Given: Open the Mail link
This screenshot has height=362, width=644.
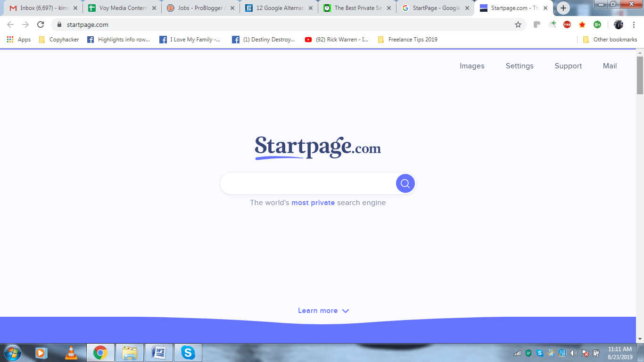Looking at the screenshot, I should (x=610, y=66).
